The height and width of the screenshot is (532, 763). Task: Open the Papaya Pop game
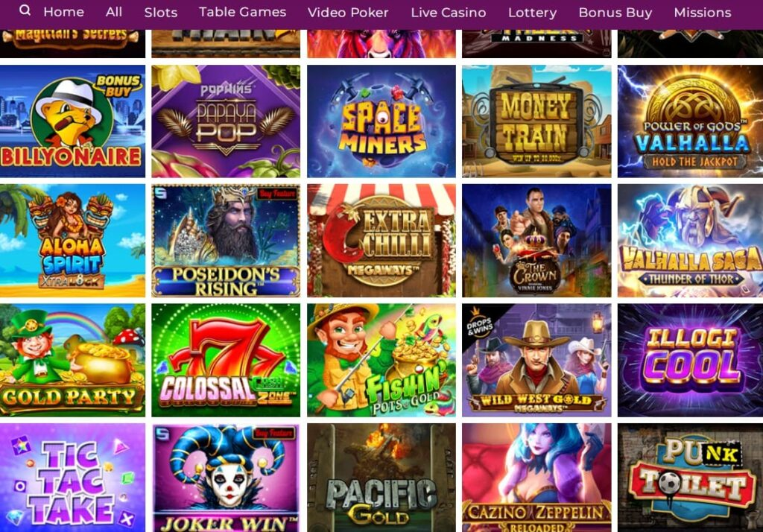point(226,121)
